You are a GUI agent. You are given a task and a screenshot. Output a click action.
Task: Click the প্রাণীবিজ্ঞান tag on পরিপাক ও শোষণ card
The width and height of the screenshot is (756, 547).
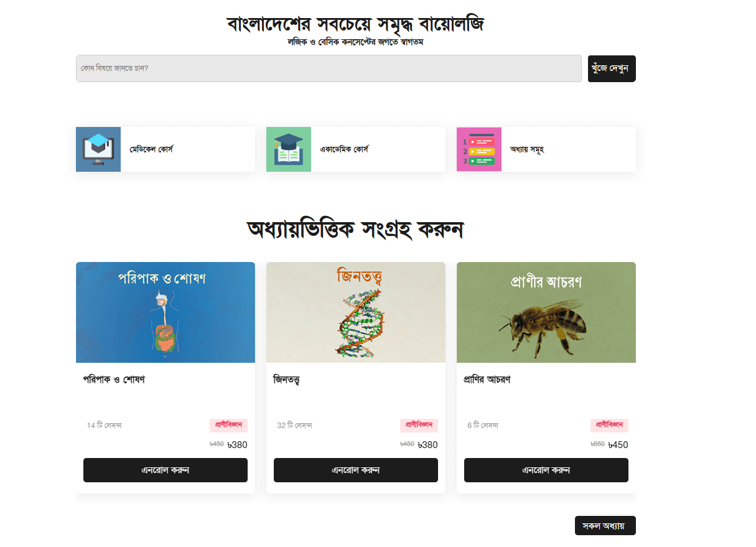[228, 425]
